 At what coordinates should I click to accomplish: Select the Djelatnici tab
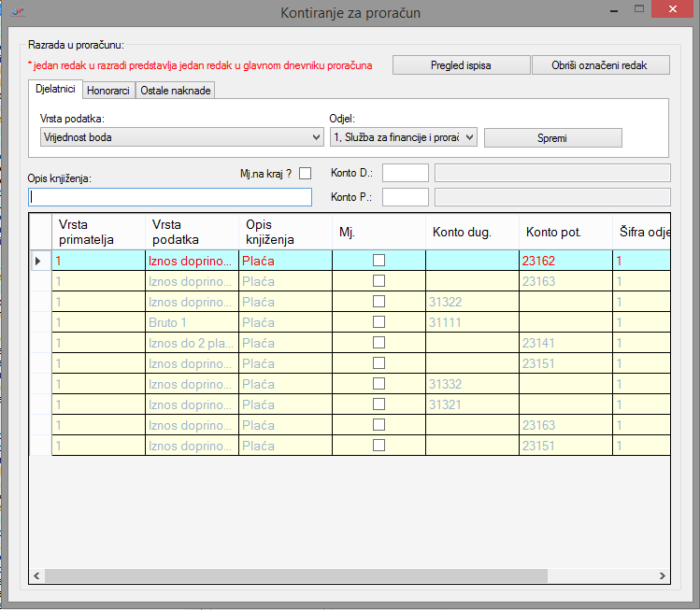point(55,90)
